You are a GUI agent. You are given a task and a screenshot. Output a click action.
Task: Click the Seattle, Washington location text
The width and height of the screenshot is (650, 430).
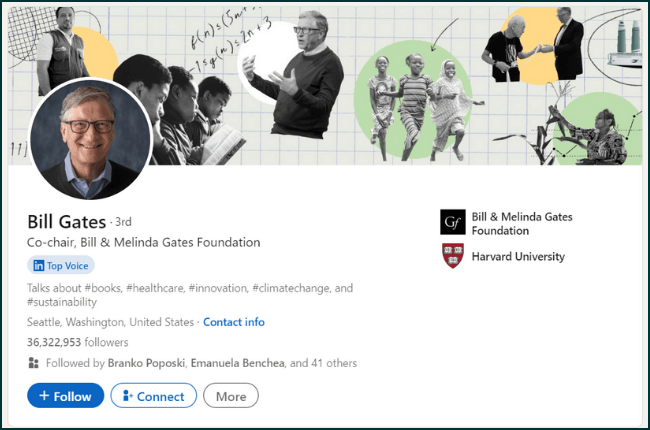(110, 322)
